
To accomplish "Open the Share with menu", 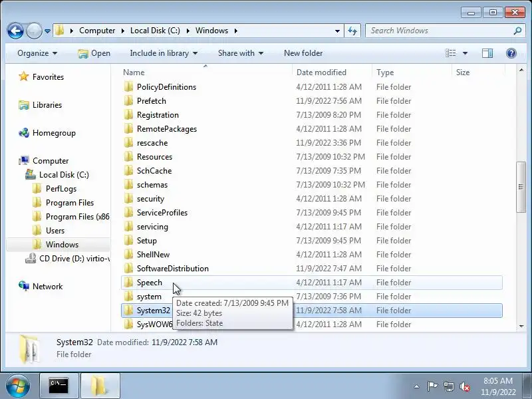I will [241, 53].
